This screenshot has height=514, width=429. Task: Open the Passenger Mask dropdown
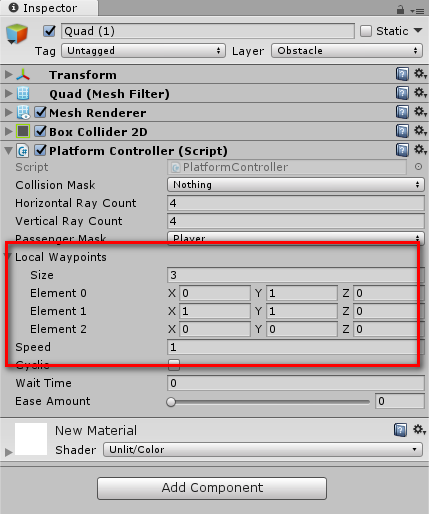(x=296, y=238)
